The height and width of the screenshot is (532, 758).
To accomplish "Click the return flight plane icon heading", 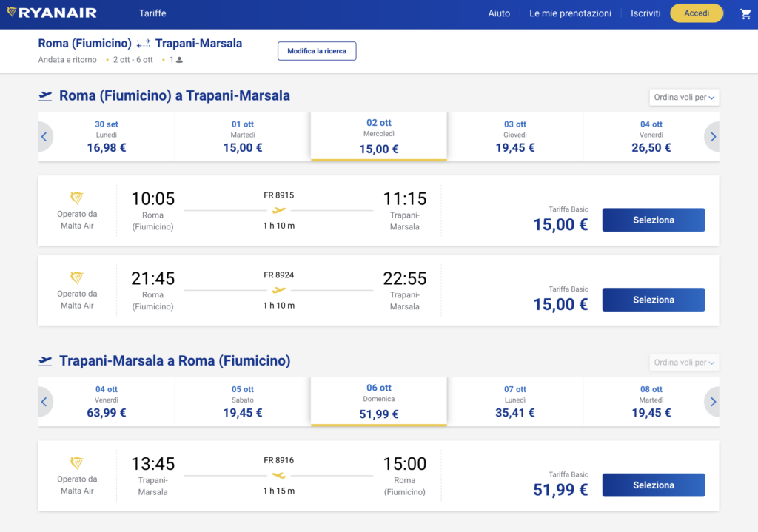I will point(45,360).
